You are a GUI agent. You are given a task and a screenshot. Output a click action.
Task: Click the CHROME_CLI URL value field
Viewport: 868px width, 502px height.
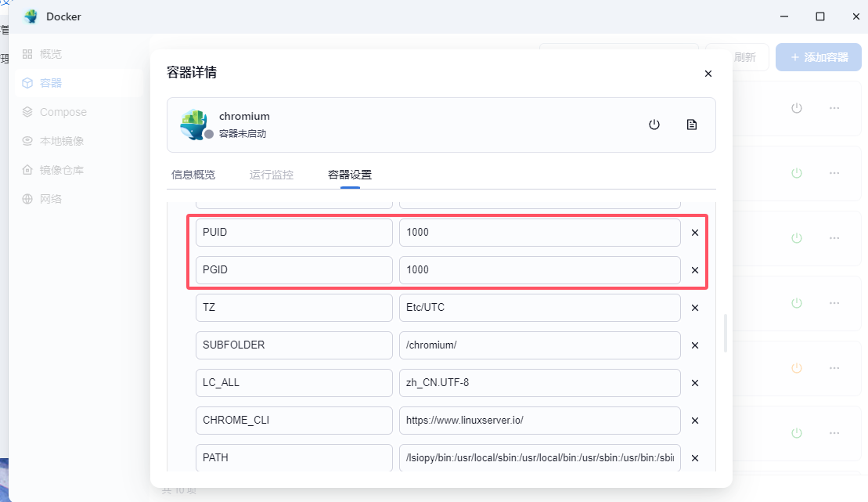click(x=539, y=421)
